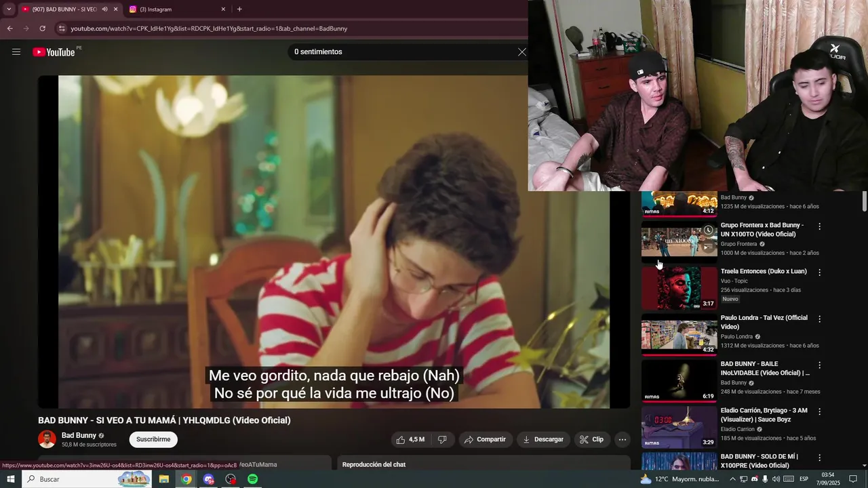Open options menu for SOLO DE MÍ
868x488 pixels.
[819, 457]
